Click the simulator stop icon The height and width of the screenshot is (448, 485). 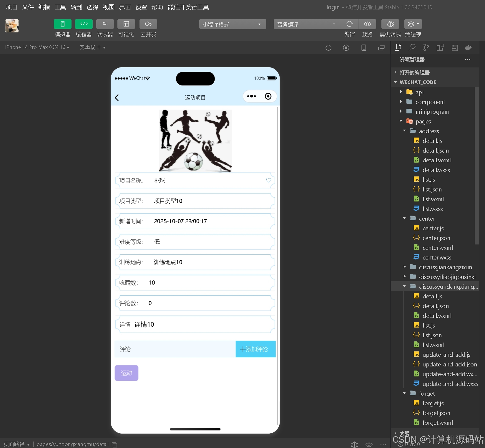click(346, 48)
